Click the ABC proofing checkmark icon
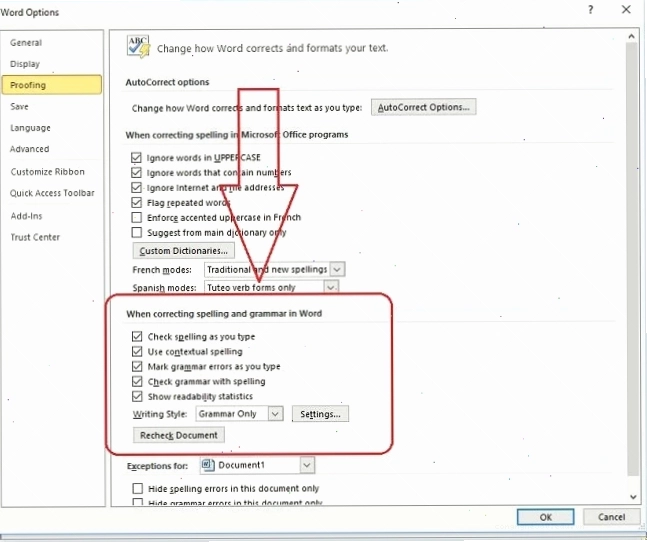 point(138,47)
